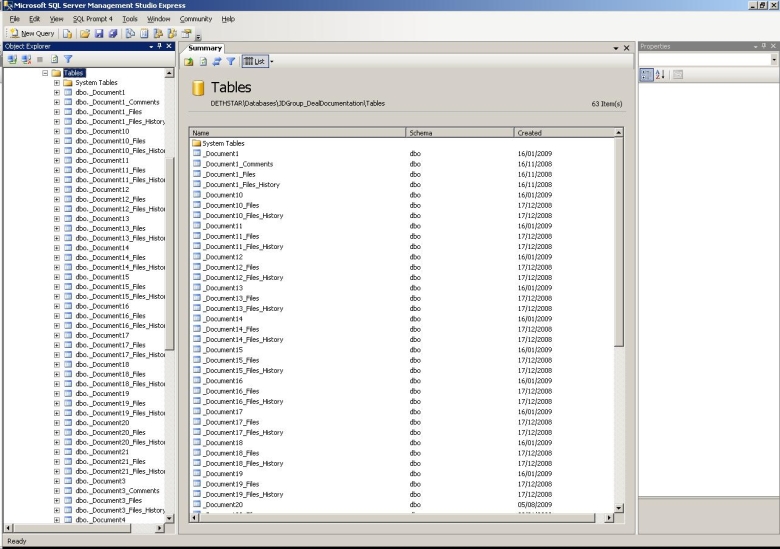Viewport: 780px width, 549px height.
Task: Click Filter funnel icon in Object Explorer
Action: (68, 59)
